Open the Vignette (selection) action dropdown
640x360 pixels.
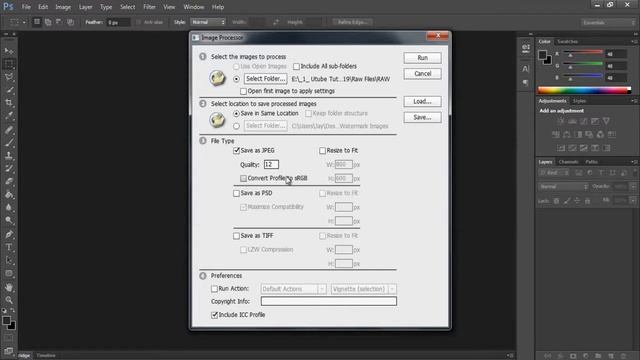(364, 289)
